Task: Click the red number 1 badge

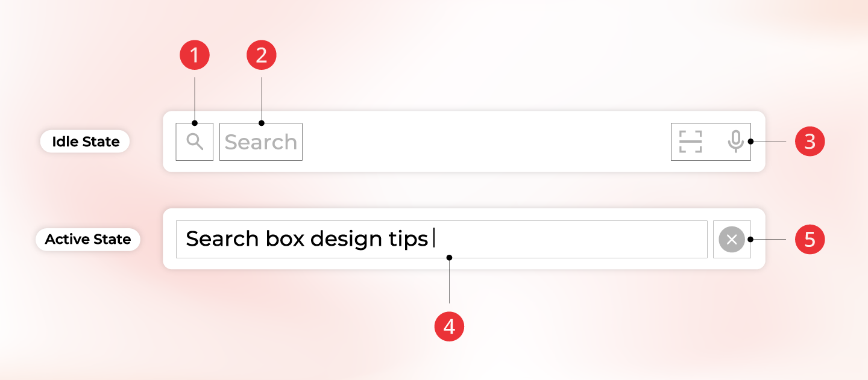Action: pyautogui.click(x=195, y=55)
